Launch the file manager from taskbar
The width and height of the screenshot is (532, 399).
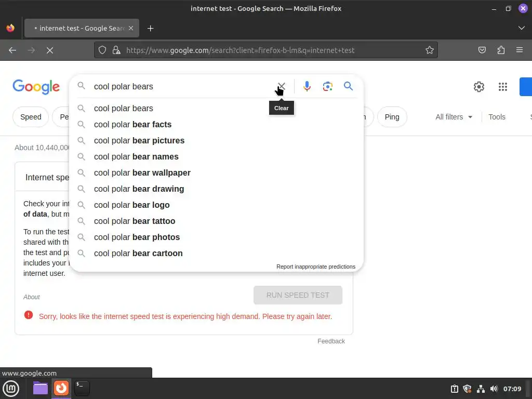click(41, 388)
